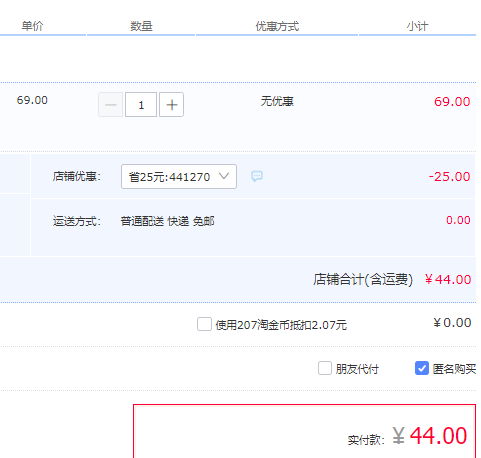
Task: Click the 小计 column header
Action: pyautogui.click(x=417, y=26)
